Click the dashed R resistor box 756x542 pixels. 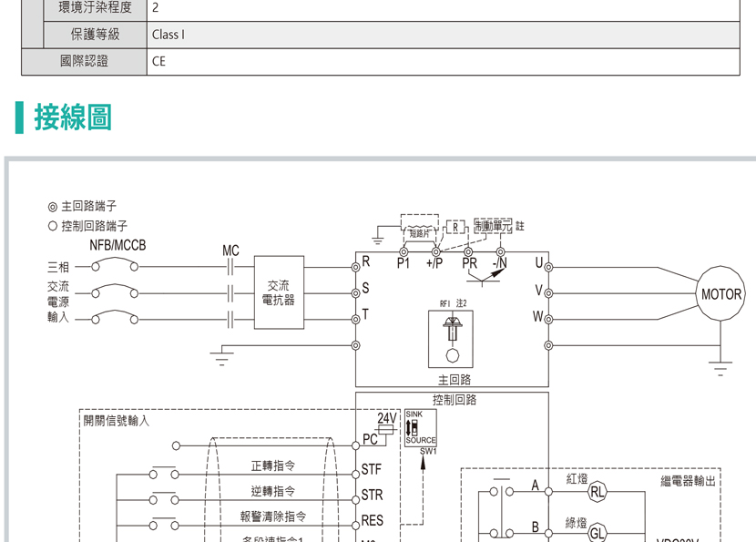click(x=455, y=227)
